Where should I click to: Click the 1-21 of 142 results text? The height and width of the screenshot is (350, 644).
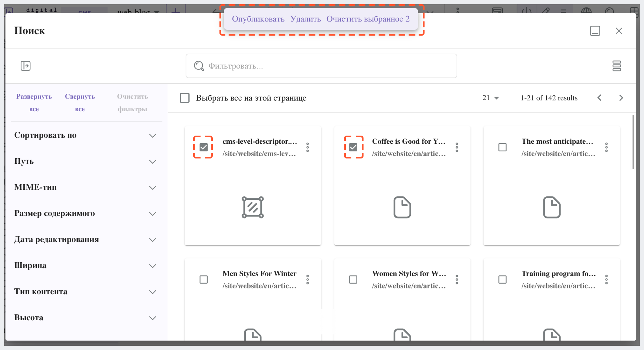pos(549,98)
